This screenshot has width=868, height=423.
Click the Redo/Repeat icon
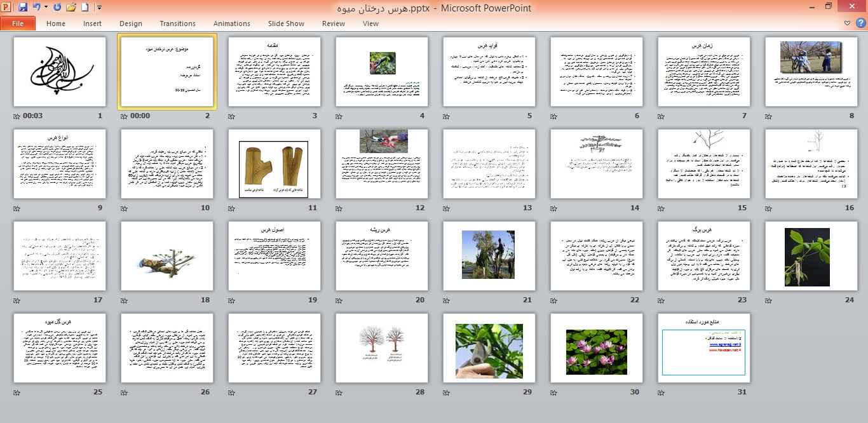[x=58, y=8]
